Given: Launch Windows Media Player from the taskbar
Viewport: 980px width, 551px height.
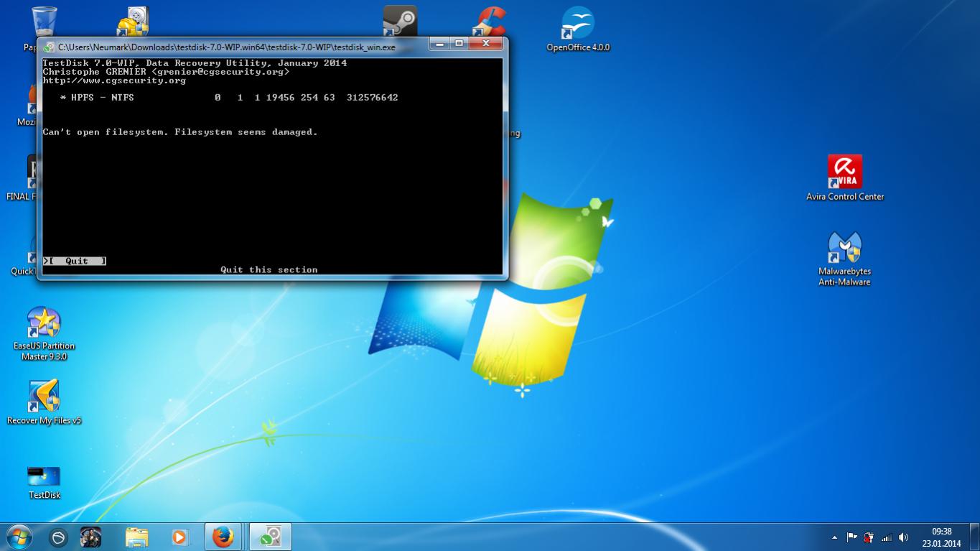Looking at the screenshot, I should click(x=179, y=537).
